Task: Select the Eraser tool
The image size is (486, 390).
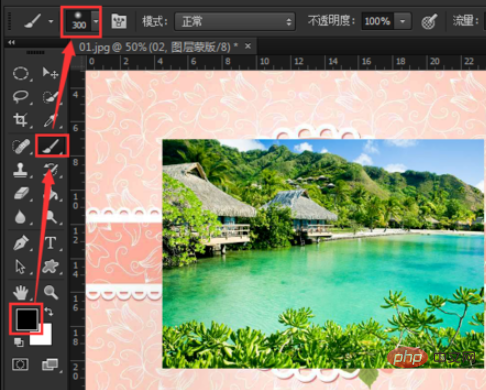Action: [21, 193]
